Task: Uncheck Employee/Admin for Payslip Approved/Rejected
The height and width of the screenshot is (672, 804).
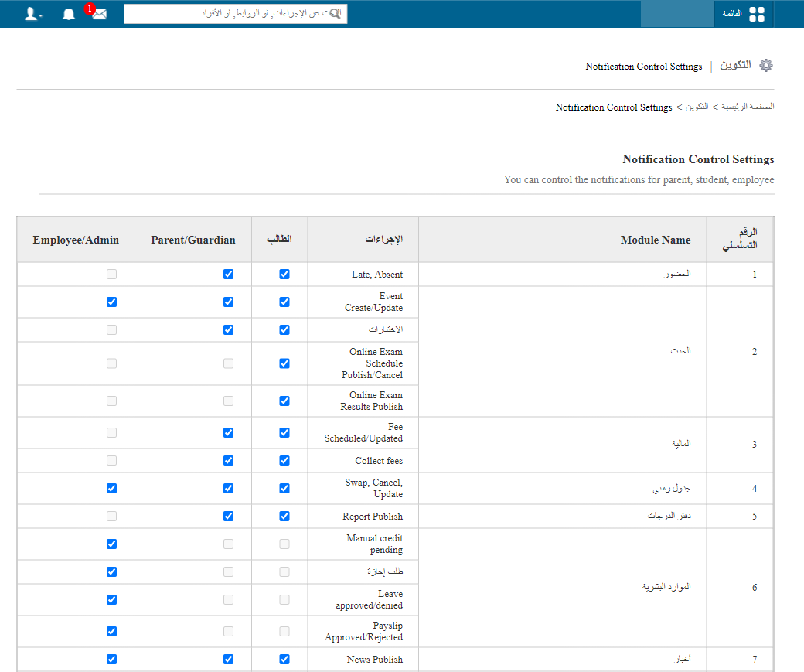Action: coord(111,631)
